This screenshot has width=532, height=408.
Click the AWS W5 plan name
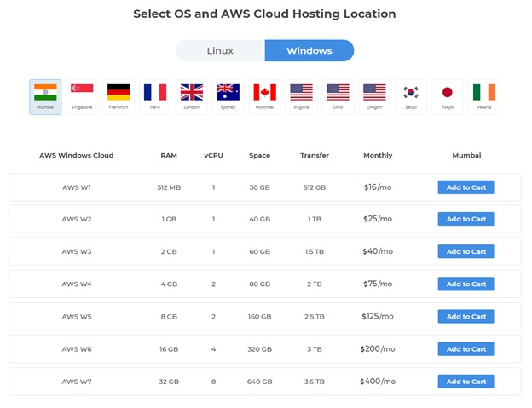(x=77, y=317)
